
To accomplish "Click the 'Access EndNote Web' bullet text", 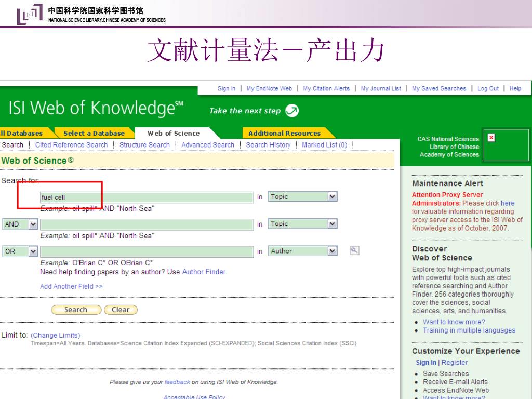I will click(456, 390).
